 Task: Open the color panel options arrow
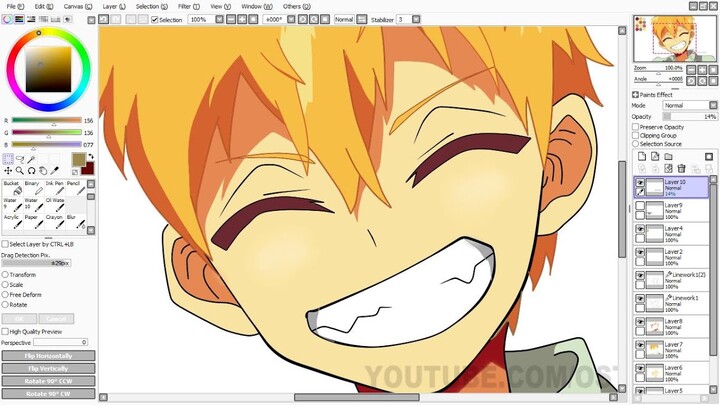[x=91, y=20]
